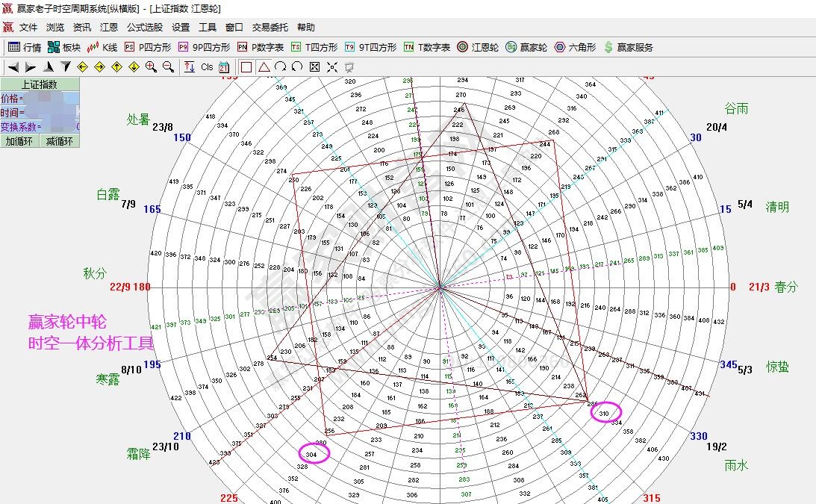Toggle the triangle overlay shape tool
This screenshot has height=504, width=816.
(x=264, y=66)
